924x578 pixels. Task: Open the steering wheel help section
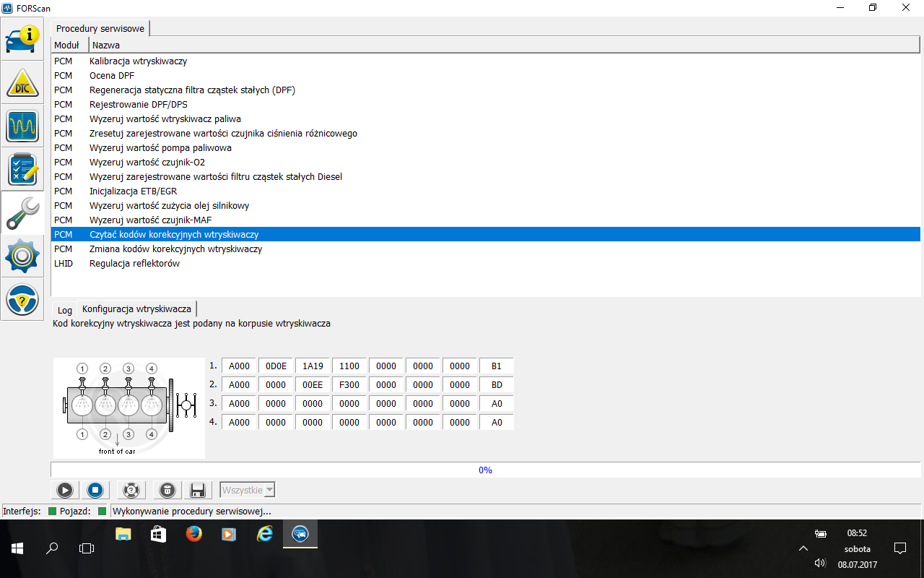(22, 299)
